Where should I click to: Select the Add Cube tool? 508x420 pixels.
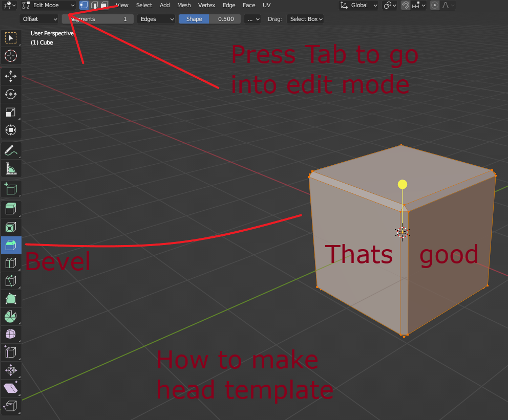tap(11, 189)
